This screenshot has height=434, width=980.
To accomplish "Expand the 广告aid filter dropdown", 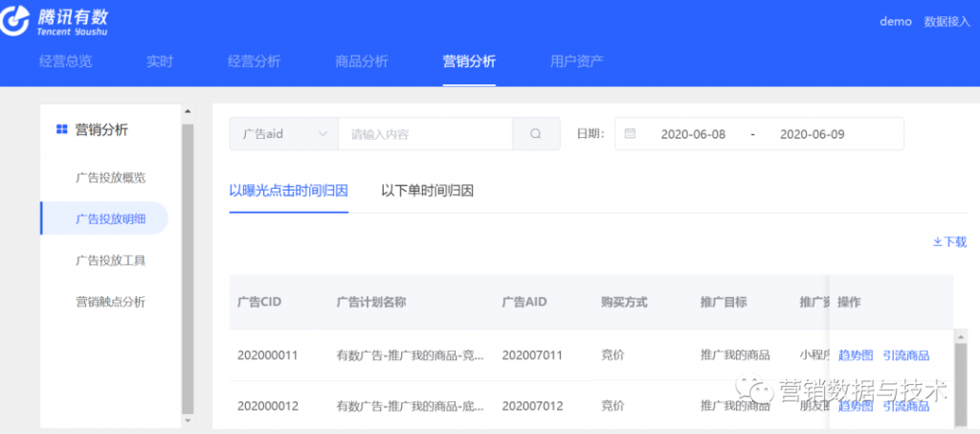I will pyautogui.click(x=283, y=134).
